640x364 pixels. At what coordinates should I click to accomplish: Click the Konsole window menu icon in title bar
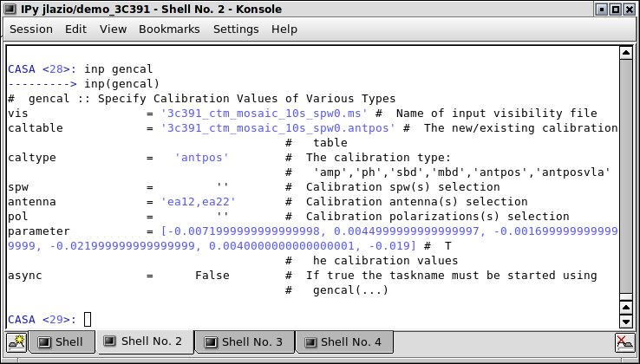pos(10,9)
